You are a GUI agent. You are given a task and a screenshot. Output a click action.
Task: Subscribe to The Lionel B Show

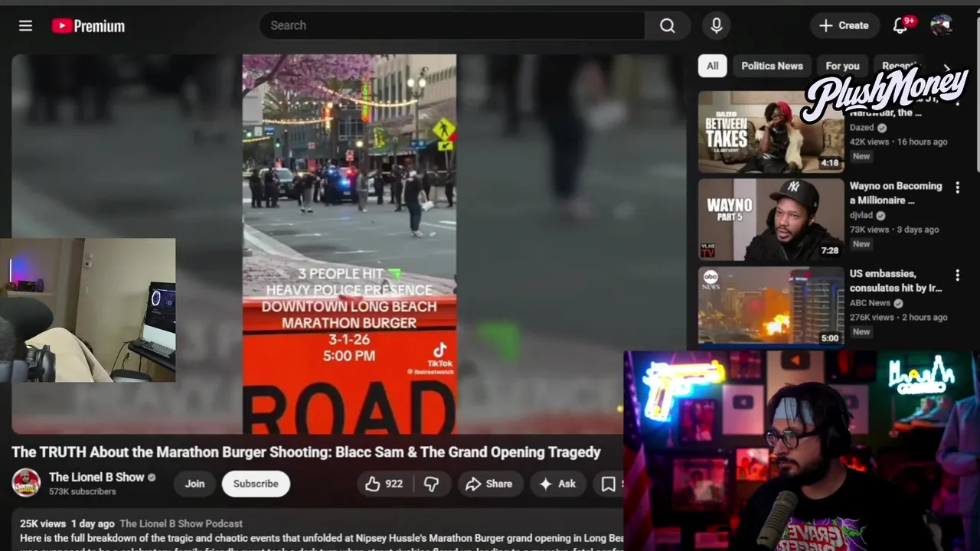click(x=256, y=484)
